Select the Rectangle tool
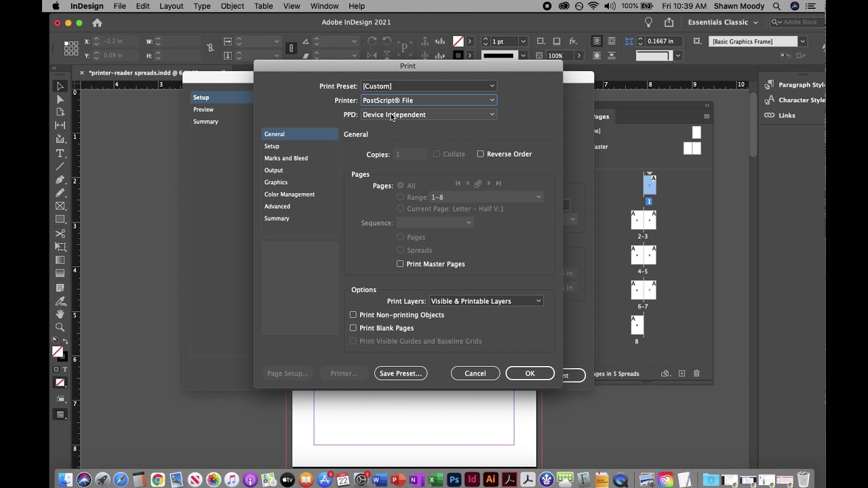This screenshot has width=868, height=488. pyautogui.click(x=60, y=220)
